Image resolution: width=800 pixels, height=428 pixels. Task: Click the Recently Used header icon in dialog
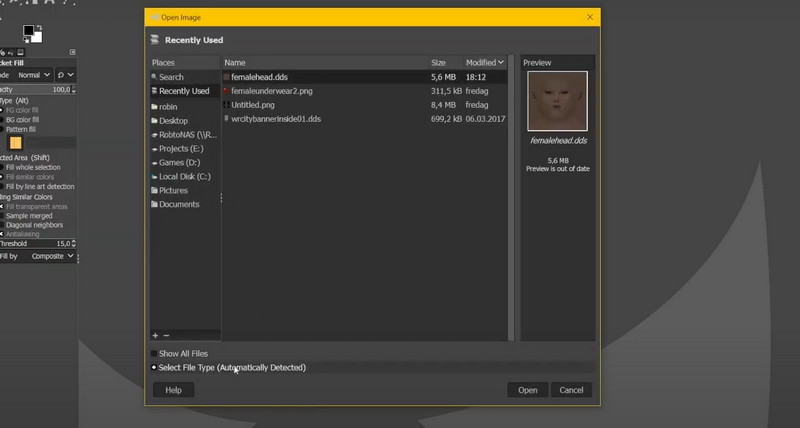[x=155, y=40]
